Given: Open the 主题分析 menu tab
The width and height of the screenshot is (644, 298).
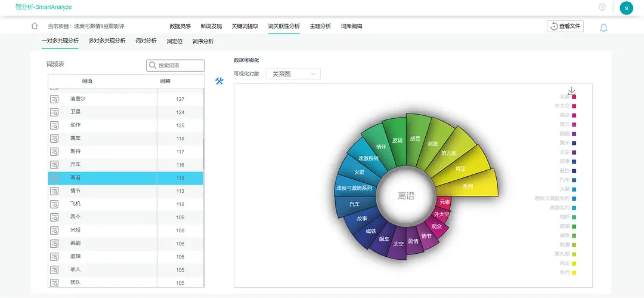Looking at the screenshot, I should 320,26.
